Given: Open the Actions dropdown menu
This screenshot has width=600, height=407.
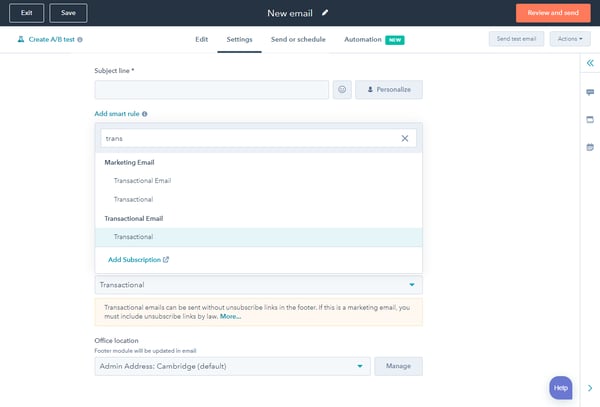Looking at the screenshot, I should [x=566, y=39].
